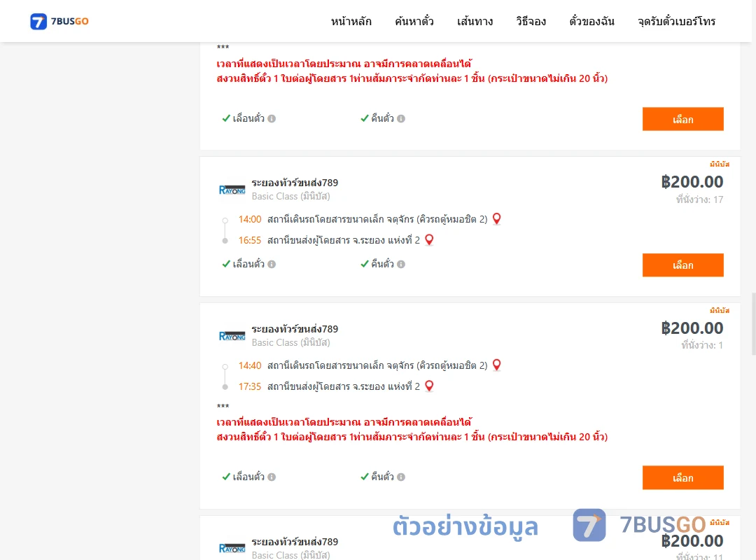Click page vertical scrollbar thumb
This screenshot has height=560, width=756.
coord(754,323)
